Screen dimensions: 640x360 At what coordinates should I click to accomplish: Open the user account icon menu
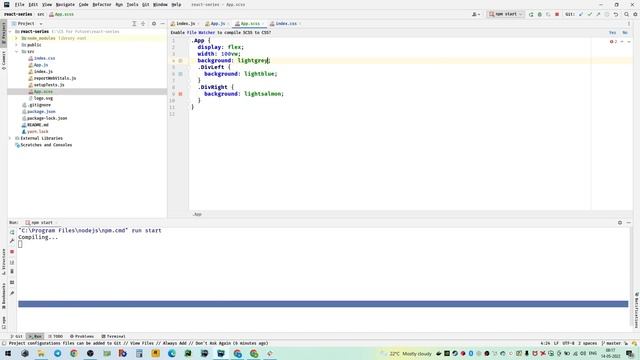pyautogui.click(x=476, y=14)
